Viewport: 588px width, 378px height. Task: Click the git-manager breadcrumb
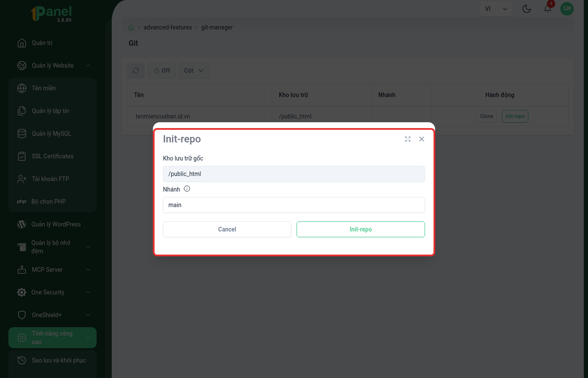click(x=217, y=27)
